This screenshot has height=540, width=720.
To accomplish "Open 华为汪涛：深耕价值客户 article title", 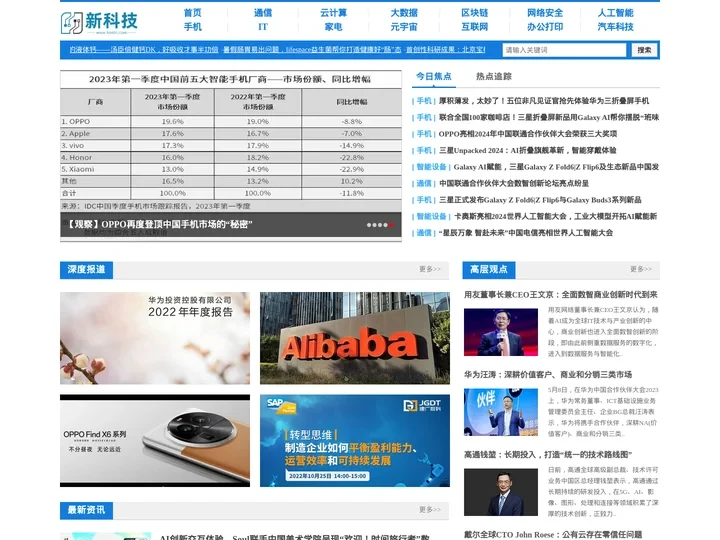I will (x=548, y=374).
